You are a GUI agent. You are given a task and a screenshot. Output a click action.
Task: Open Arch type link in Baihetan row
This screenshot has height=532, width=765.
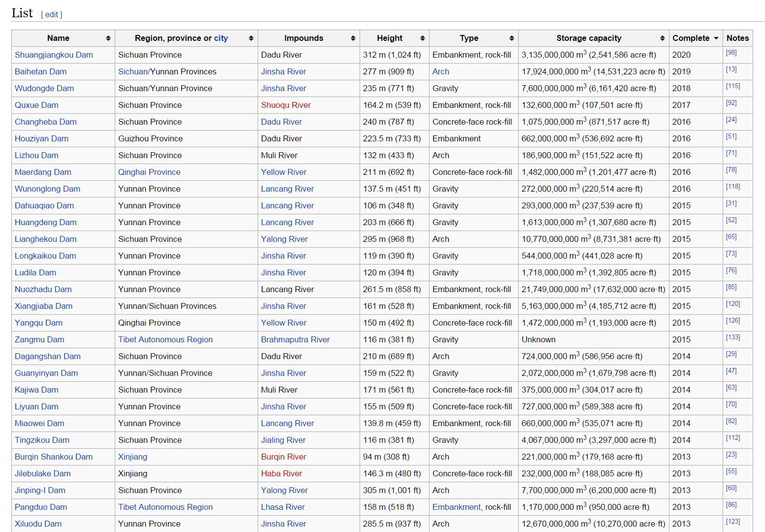(441, 72)
